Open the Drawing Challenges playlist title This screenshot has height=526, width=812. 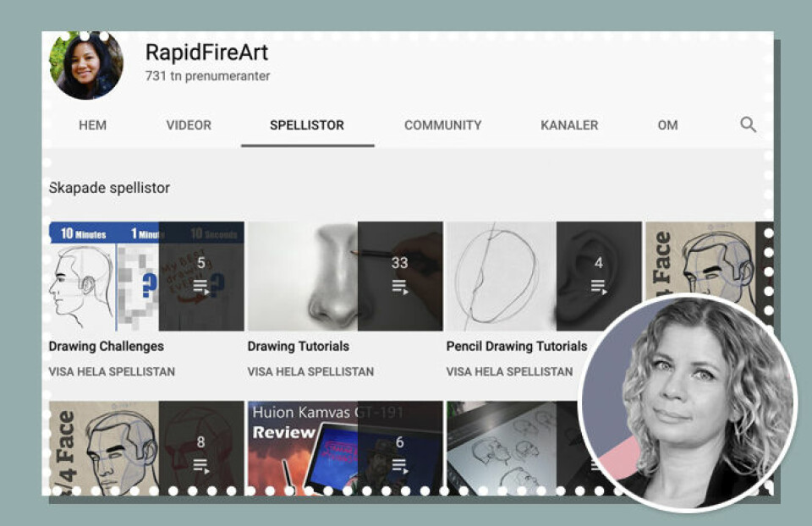tap(107, 346)
